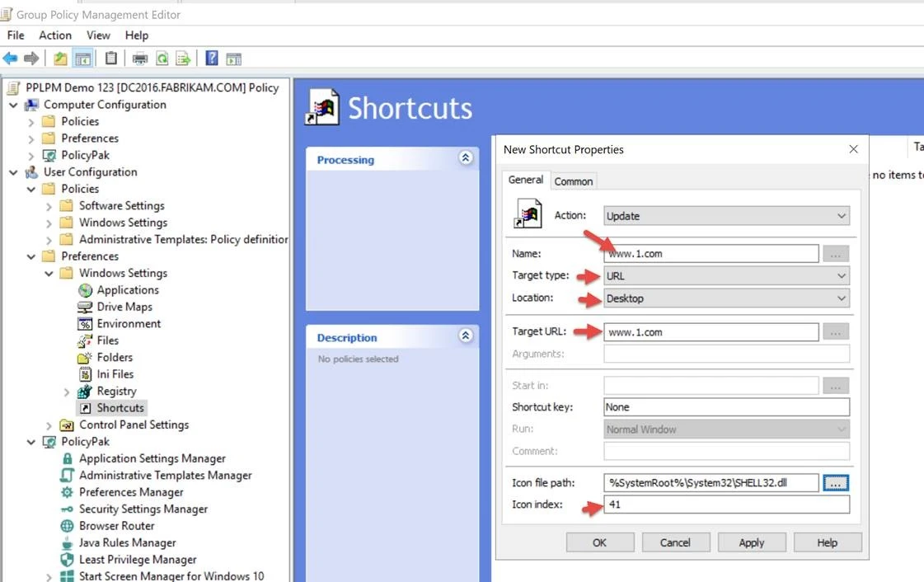This screenshot has height=582, width=924.
Task: Click the Print toolbar icon
Action: click(140, 59)
